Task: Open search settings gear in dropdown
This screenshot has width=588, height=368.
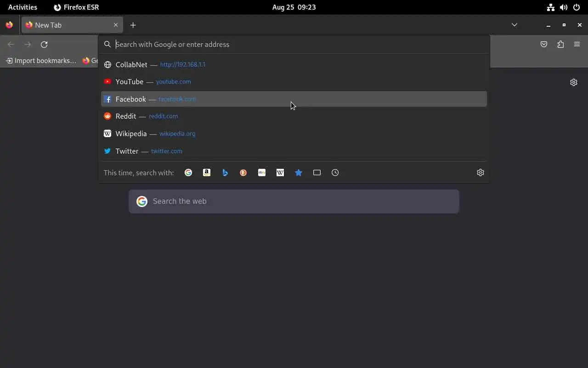Action: point(481,172)
